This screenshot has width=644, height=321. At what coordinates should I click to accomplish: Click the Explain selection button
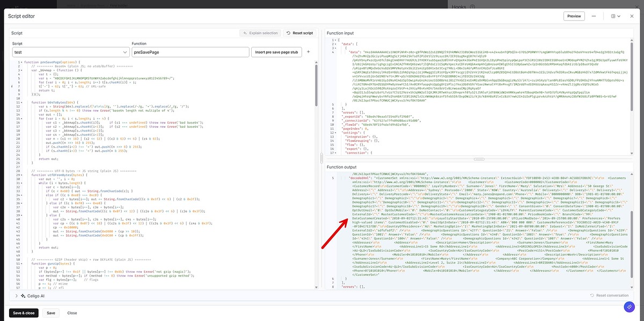click(260, 33)
